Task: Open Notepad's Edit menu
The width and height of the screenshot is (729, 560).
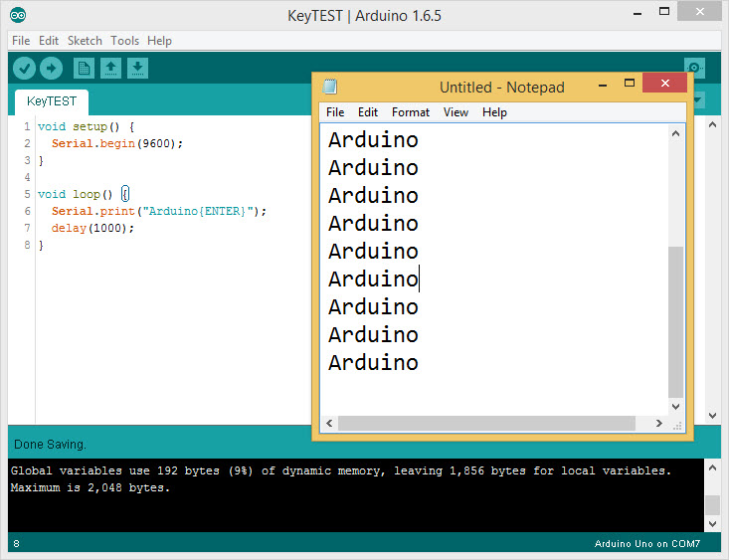Action: [368, 112]
